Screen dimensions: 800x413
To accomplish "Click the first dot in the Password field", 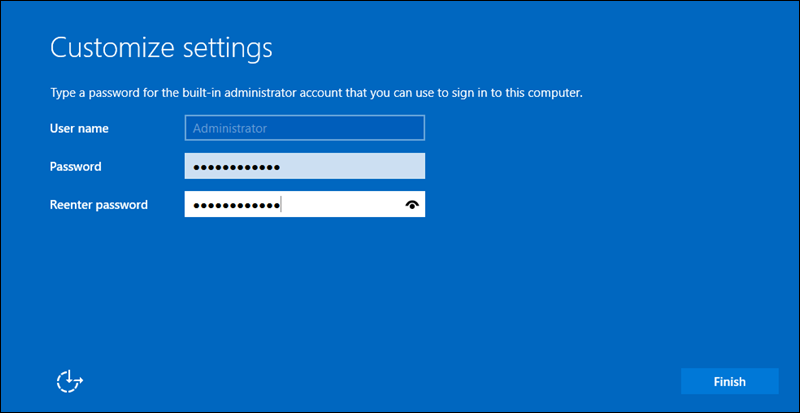I will point(197,167).
